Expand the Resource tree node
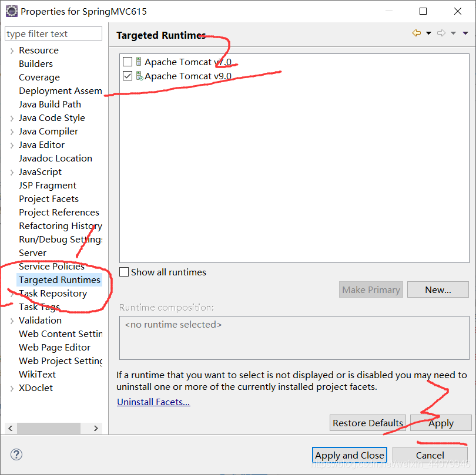Screen dimensions: 476x475 12,50
